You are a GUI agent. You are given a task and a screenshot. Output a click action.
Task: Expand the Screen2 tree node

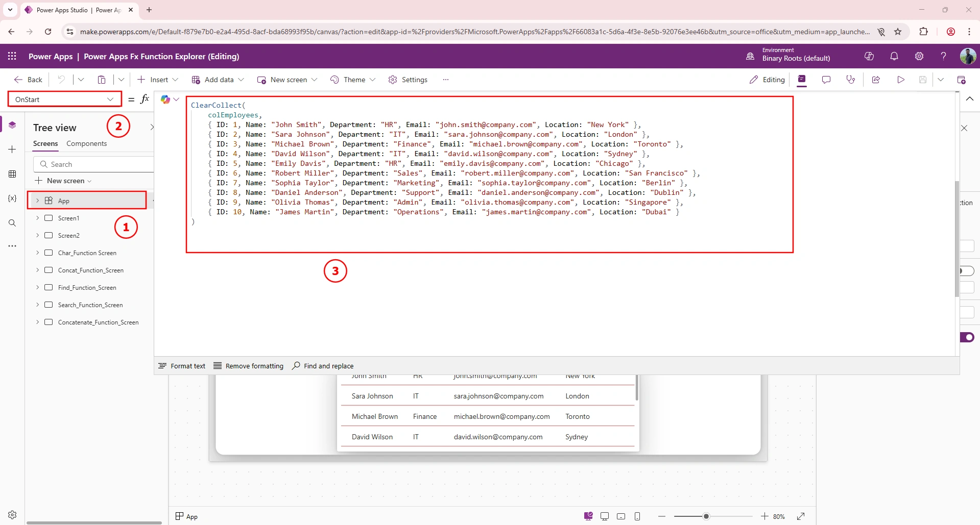coord(37,235)
